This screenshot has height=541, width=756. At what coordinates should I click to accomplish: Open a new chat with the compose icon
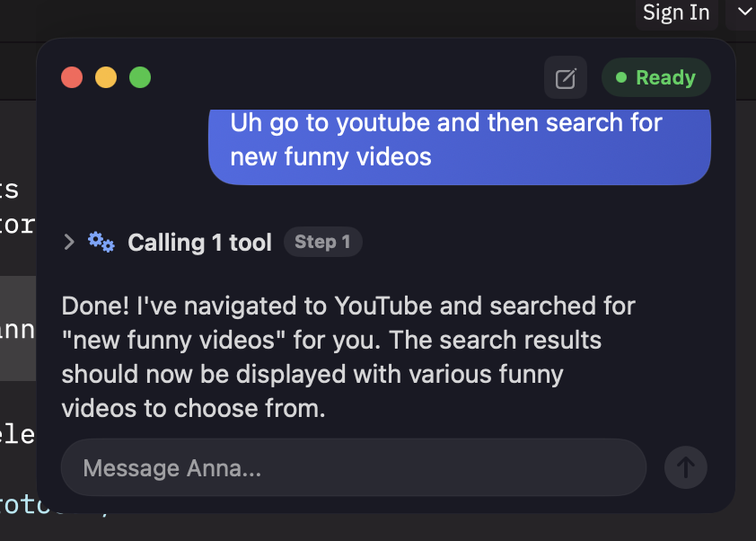pyautogui.click(x=565, y=77)
